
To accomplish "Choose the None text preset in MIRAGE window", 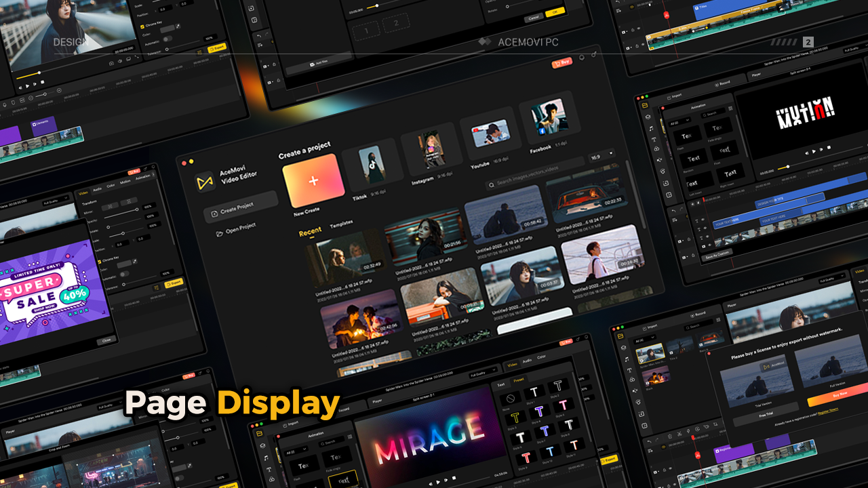I will (x=510, y=399).
